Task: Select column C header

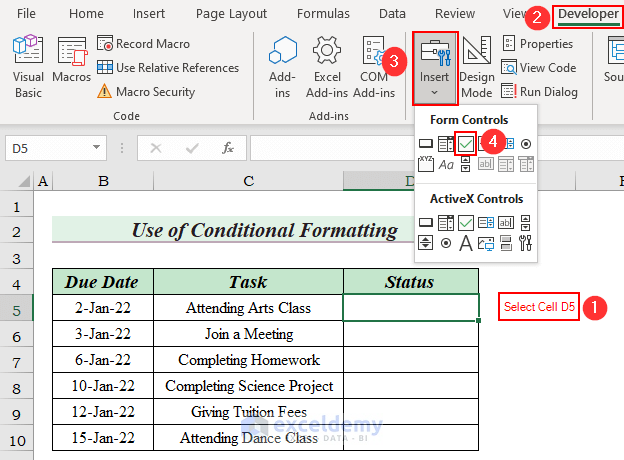Action: [x=249, y=181]
